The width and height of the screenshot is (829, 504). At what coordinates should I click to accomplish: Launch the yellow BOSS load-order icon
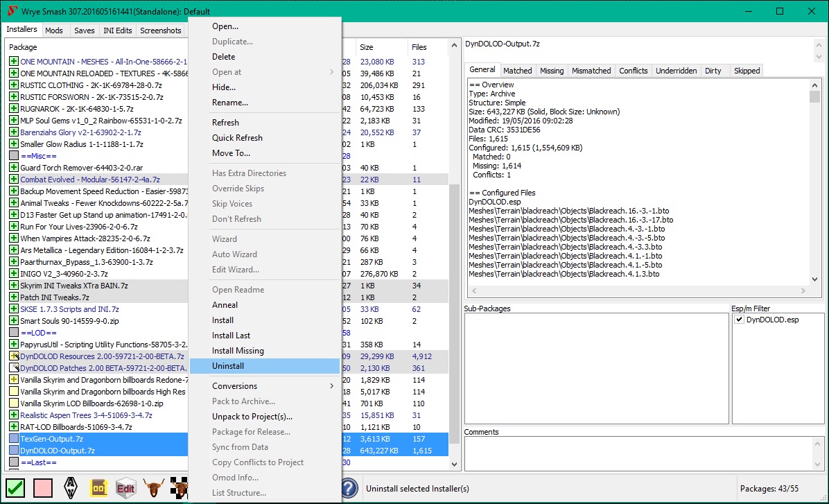[99, 488]
